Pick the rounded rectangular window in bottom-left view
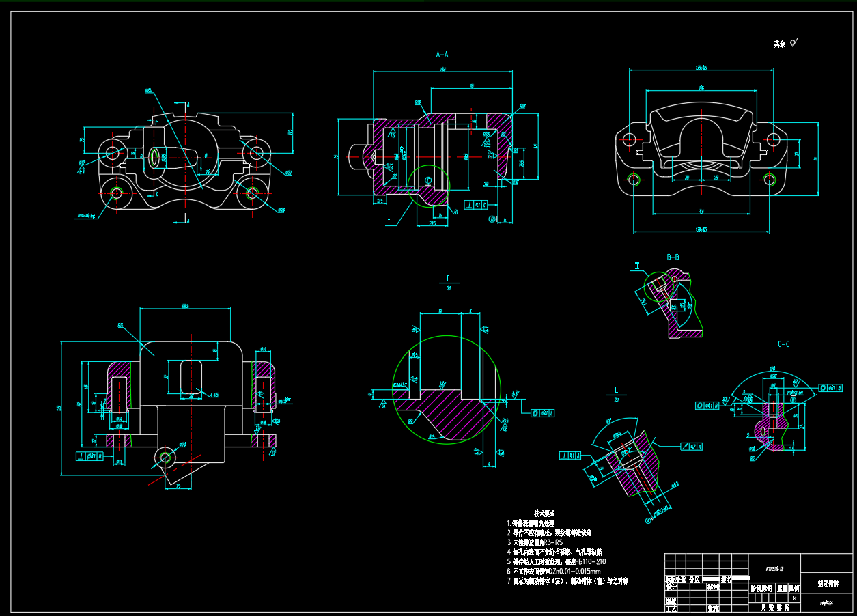 192,377
